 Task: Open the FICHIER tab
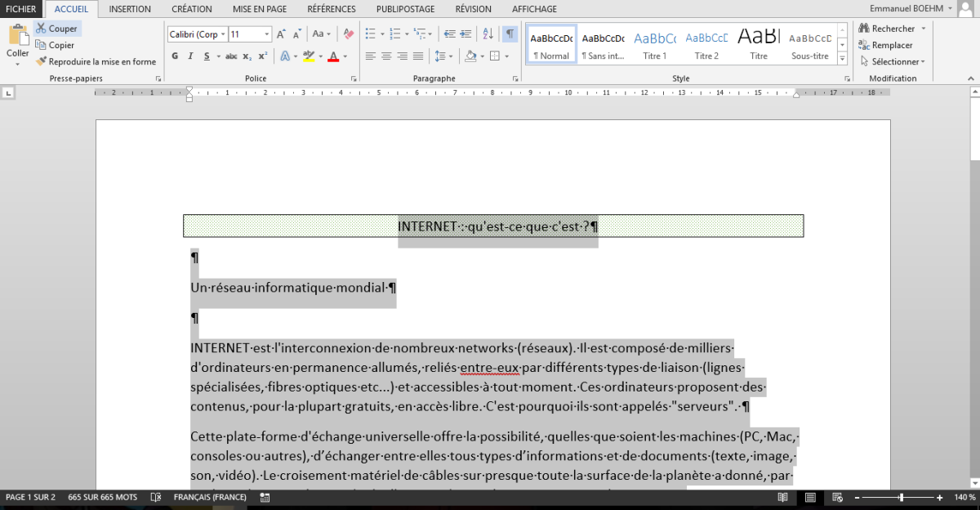click(x=21, y=9)
